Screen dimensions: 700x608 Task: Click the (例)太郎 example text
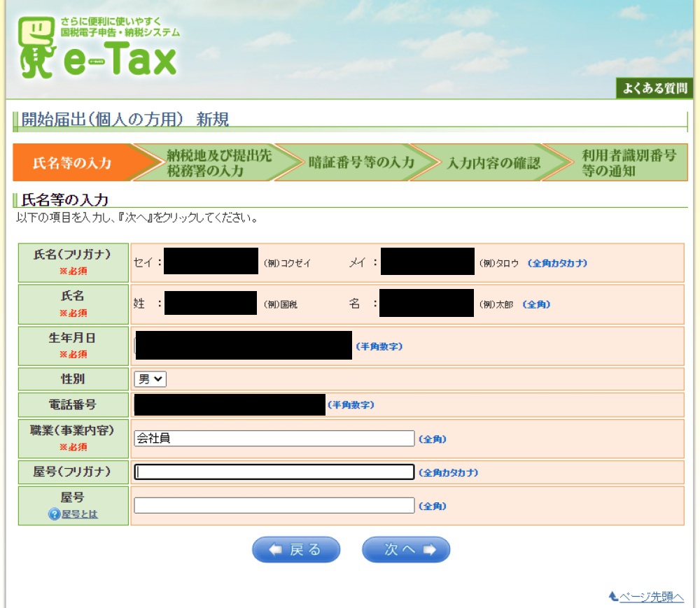[496, 304]
